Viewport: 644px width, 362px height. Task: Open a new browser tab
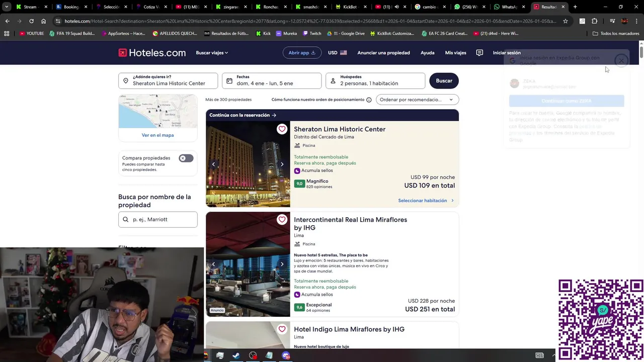pyautogui.click(x=575, y=7)
